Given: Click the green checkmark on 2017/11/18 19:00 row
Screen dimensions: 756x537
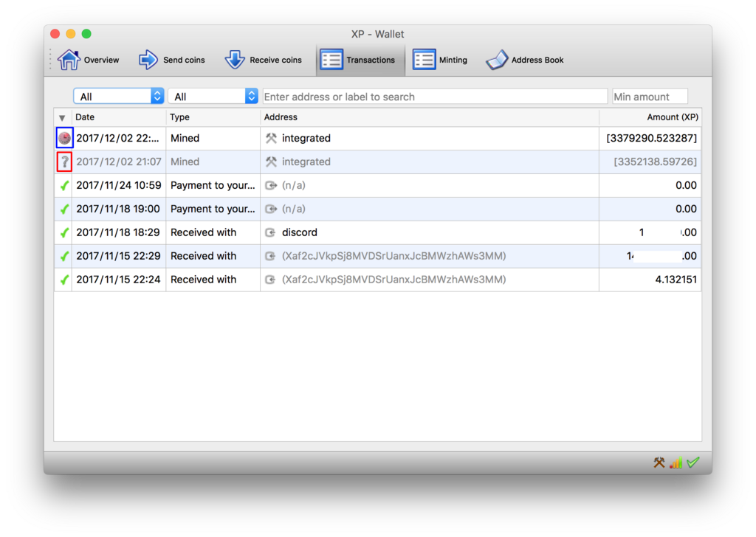Looking at the screenshot, I should click(x=64, y=209).
